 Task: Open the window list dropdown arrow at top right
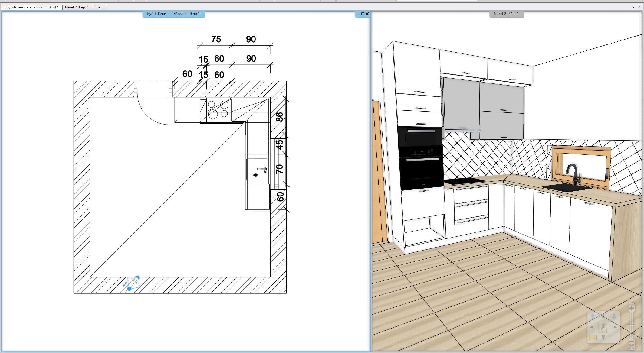pyautogui.click(x=633, y=7)
